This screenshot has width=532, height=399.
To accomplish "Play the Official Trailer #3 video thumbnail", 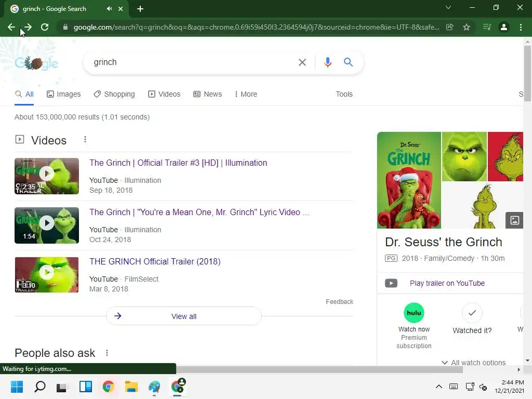I will coord(47,176).
